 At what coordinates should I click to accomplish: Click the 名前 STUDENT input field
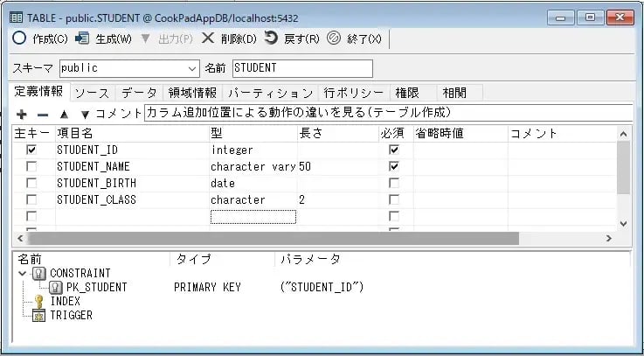coord(301,68)
